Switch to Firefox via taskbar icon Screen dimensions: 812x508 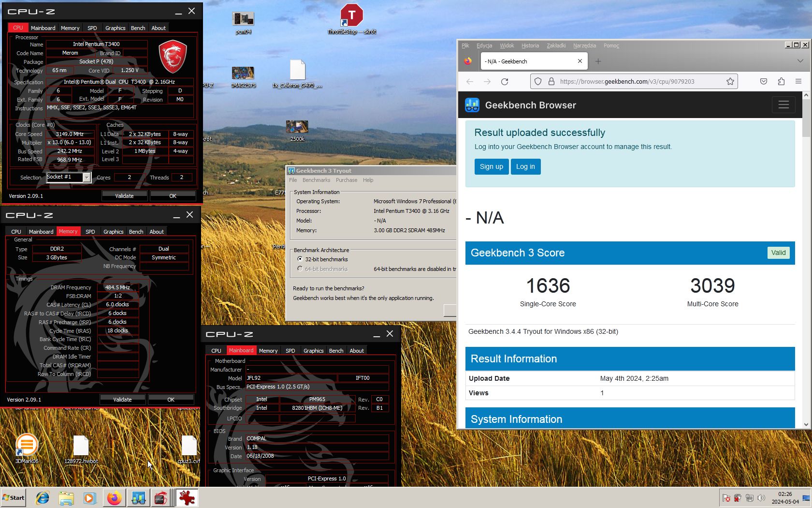click(114, 498)
